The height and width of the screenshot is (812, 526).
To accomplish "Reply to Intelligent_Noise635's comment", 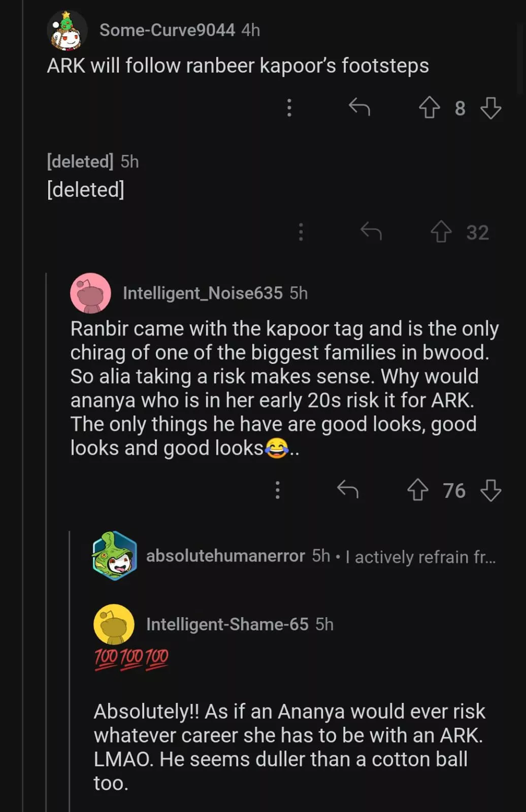I will coord(348,490).
